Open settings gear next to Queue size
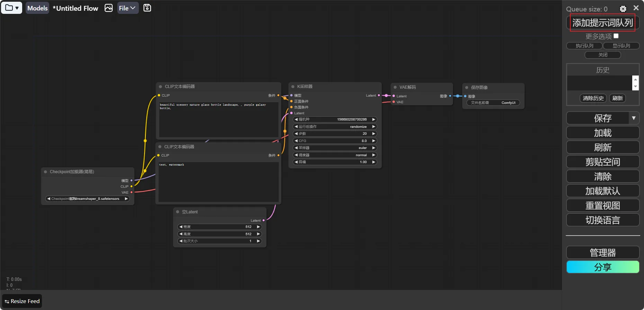 [x=623, y=9]
